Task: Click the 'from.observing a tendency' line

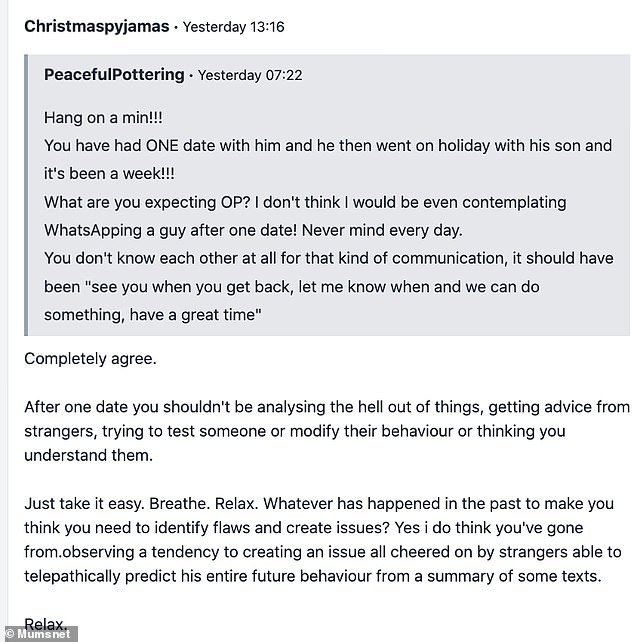Action: [x=323, y=552]
